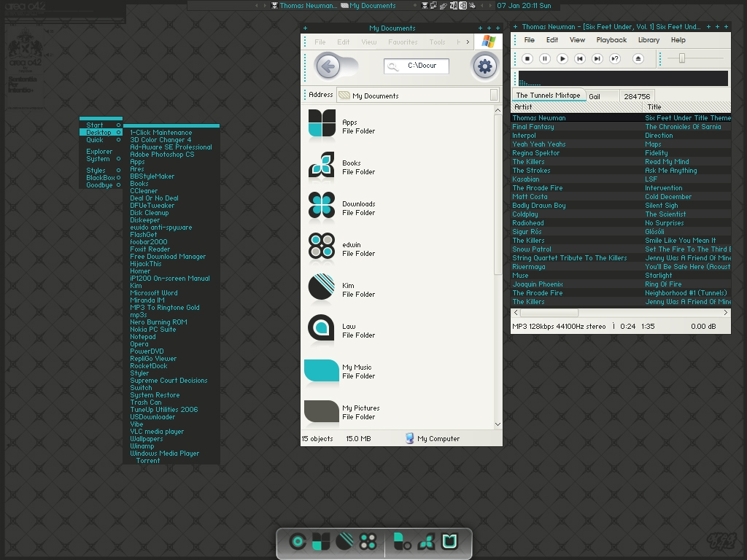Click the four-dots dock icon
Viewport: 747px width, 560px height.
tap(368, 542)
